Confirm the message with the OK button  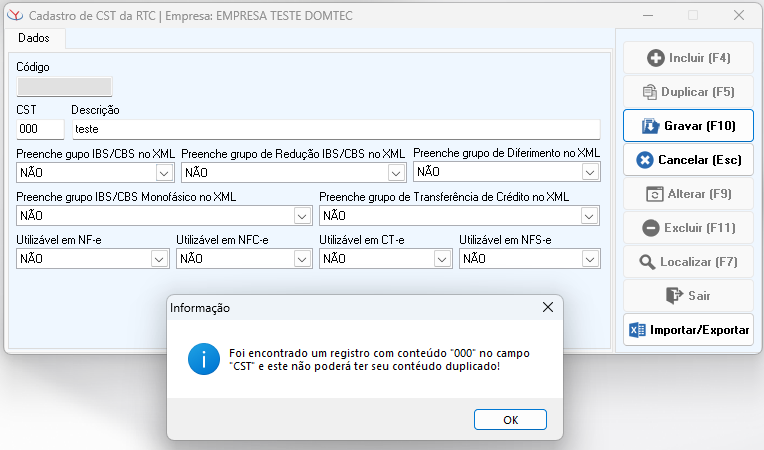click(510, 420)
